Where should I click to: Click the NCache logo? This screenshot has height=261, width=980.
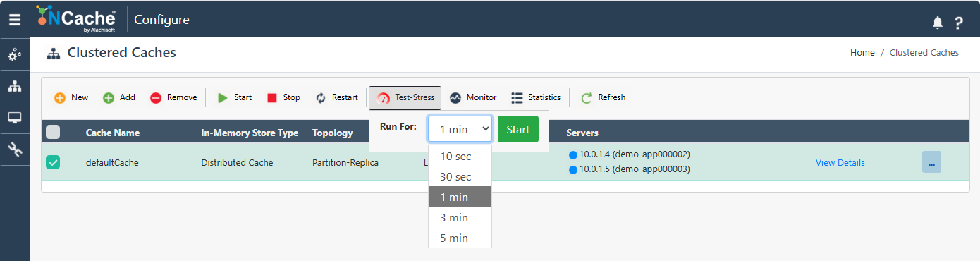click(76, 19)
